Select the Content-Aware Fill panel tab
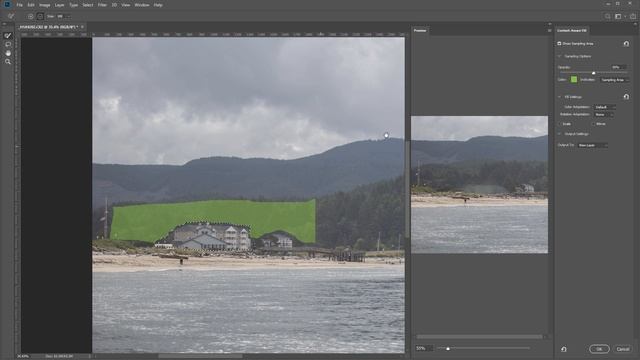The height and width of the screenshot is (360, 640). (x=572, y=31)
